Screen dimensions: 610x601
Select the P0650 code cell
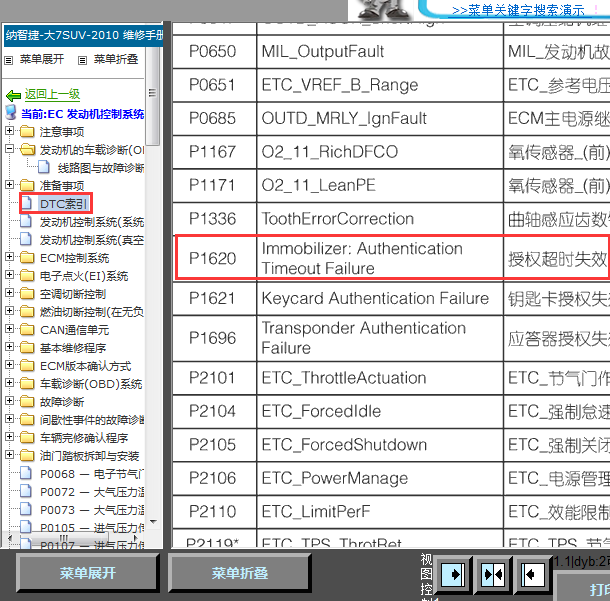pyautogui.click(x=213, y=51)
